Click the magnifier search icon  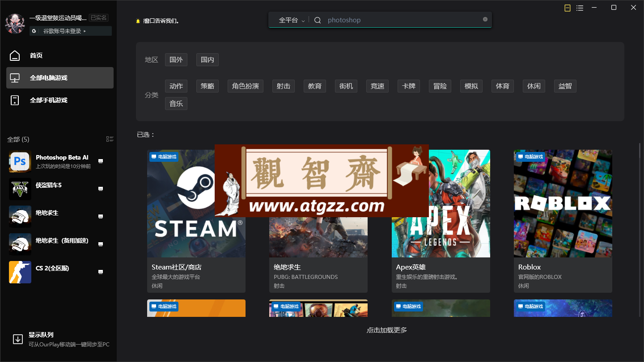point(318,20)
